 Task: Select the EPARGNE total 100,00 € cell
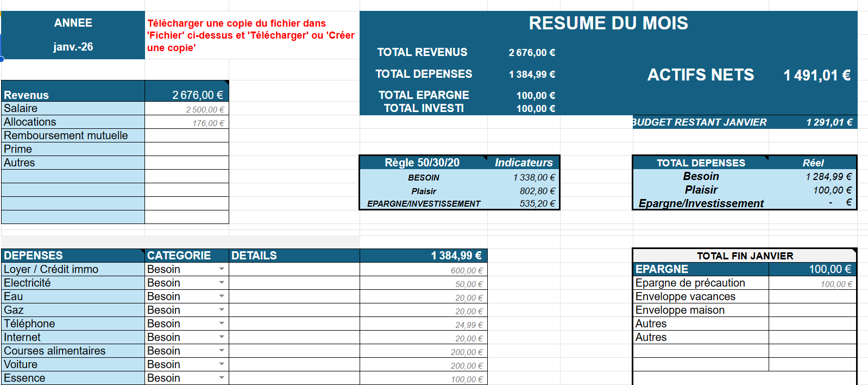[x=813, y=269]
